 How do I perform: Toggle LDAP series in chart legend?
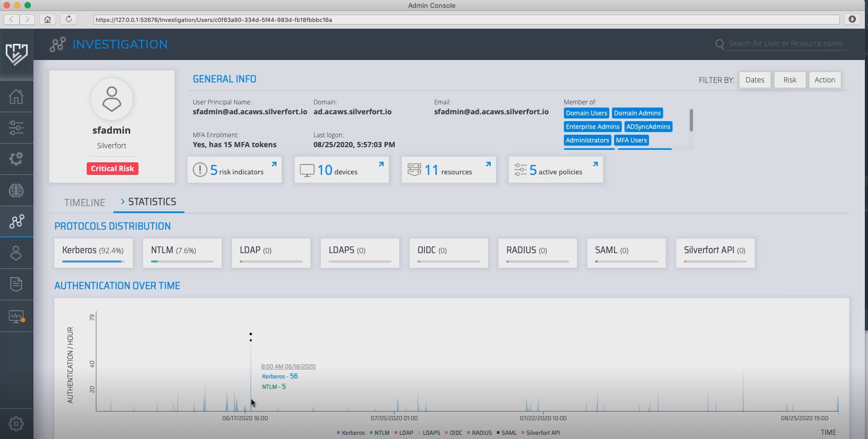click(404, 433)
